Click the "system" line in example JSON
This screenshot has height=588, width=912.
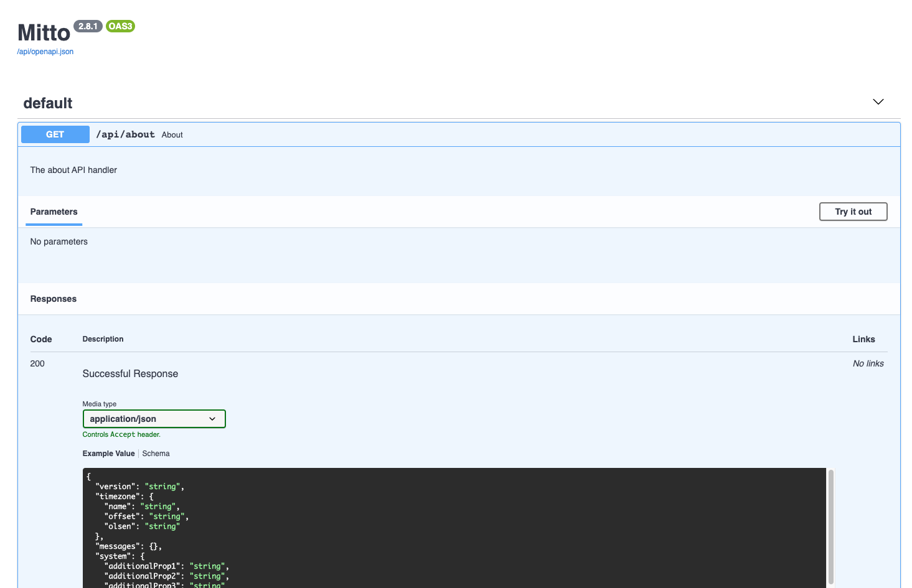(120, 556)
